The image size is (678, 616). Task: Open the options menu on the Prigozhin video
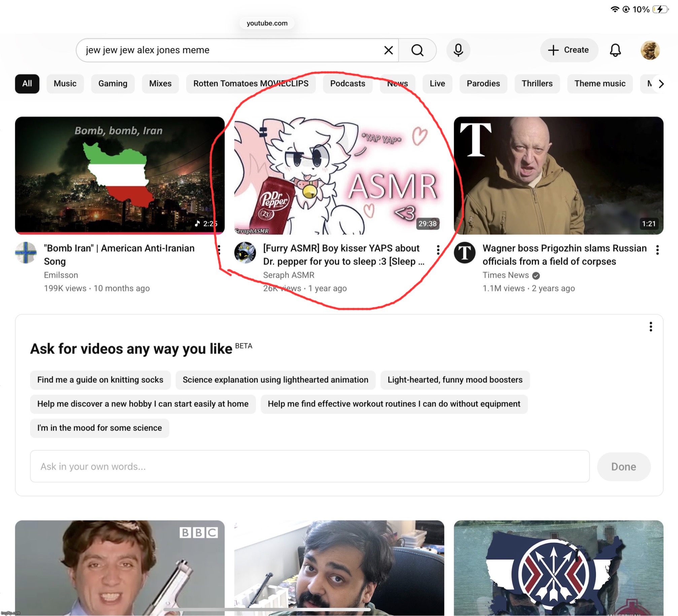(657, 249)
